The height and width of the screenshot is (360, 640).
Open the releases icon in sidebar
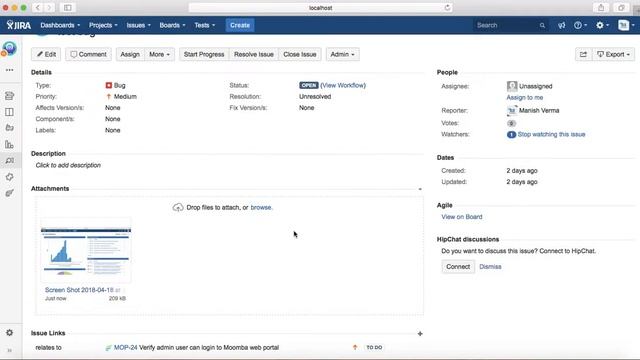coord(9,128)
